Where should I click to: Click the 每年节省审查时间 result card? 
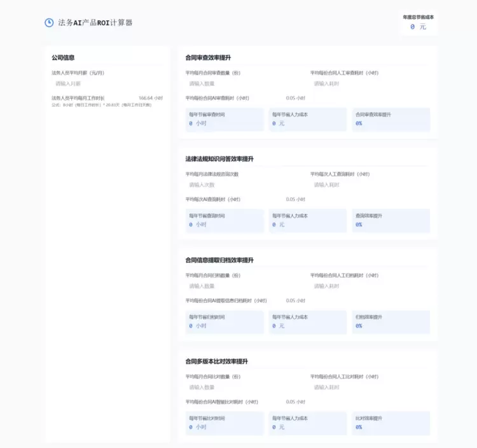(224, 119)
